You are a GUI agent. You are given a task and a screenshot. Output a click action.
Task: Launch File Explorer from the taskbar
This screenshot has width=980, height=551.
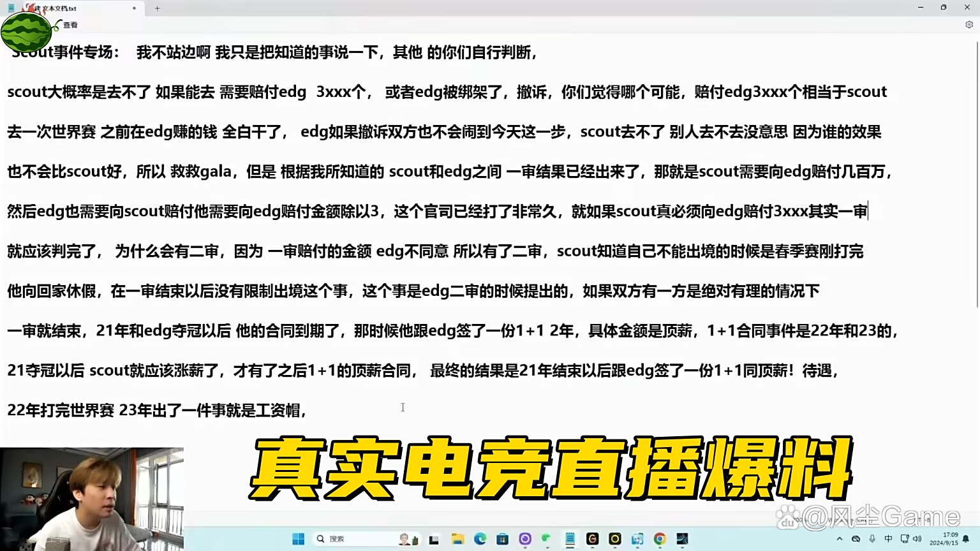pyautogui.click(x=457, y=539)
